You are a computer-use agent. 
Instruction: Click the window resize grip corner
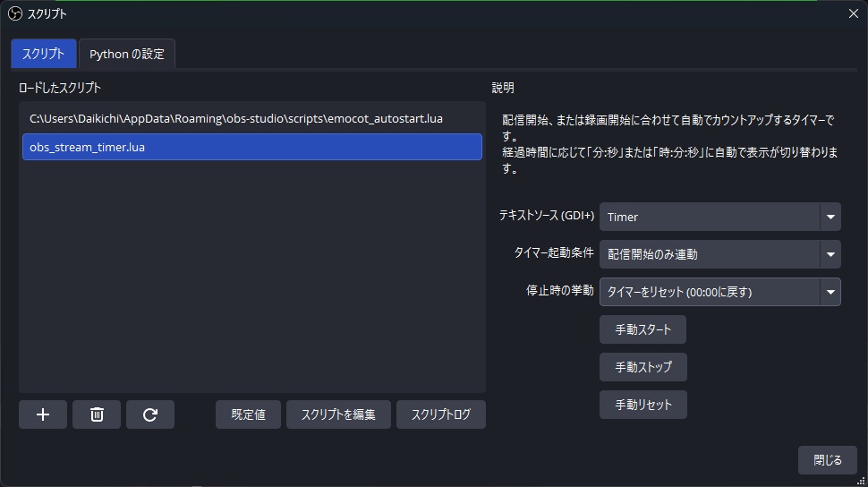[x=862, y=481]
